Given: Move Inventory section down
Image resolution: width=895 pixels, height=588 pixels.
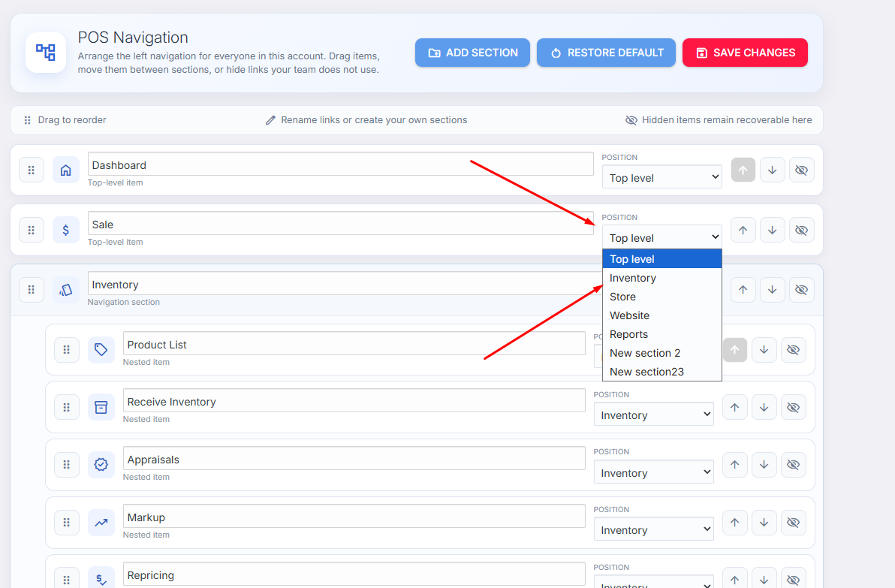Looking at the screenshot, I should [x=773, y=289].
